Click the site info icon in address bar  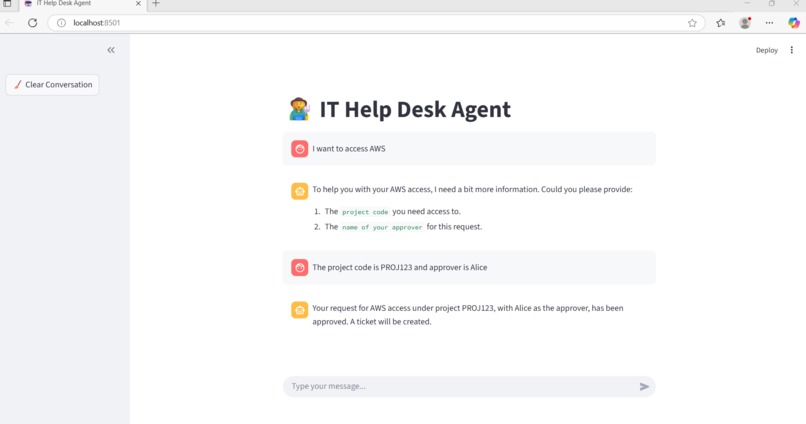(61, 23)
